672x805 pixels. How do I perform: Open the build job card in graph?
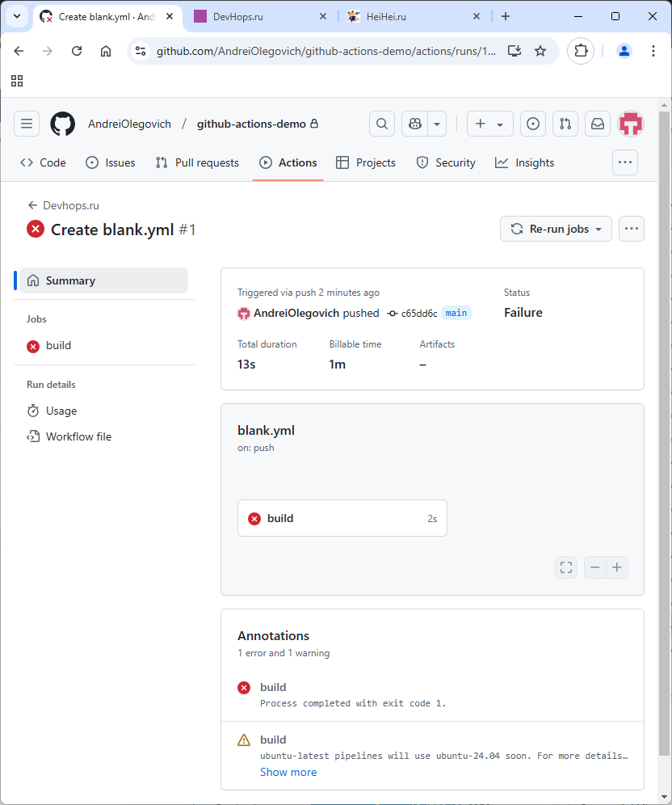[342, 518]
